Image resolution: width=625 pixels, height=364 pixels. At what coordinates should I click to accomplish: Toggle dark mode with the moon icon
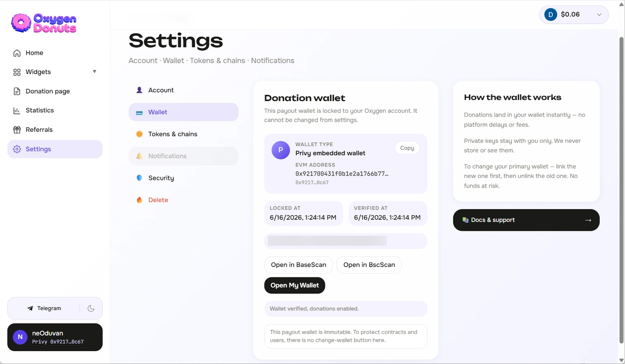[91, 308]
